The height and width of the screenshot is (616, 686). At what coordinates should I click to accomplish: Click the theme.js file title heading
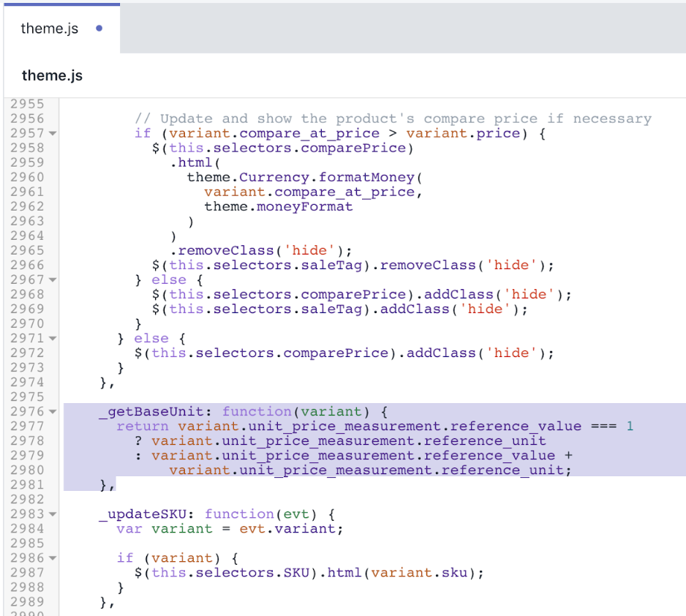click(52, 75)
